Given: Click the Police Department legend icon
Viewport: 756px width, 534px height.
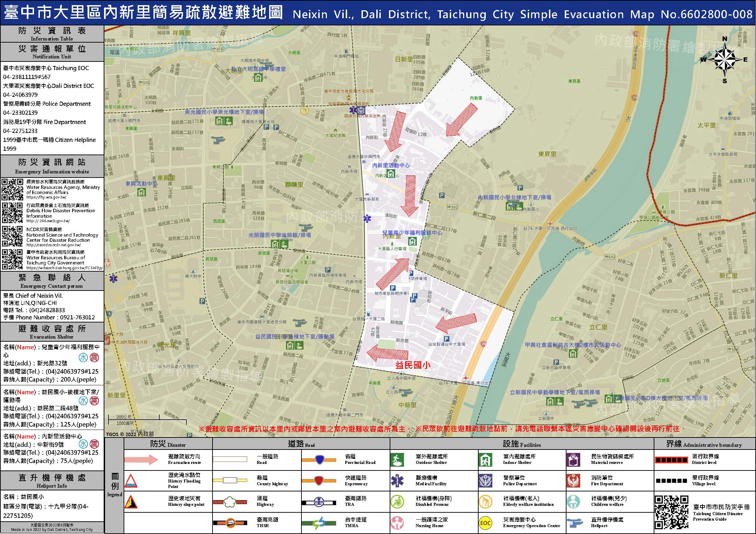Looking at the screenshot, I should point(485,481).
